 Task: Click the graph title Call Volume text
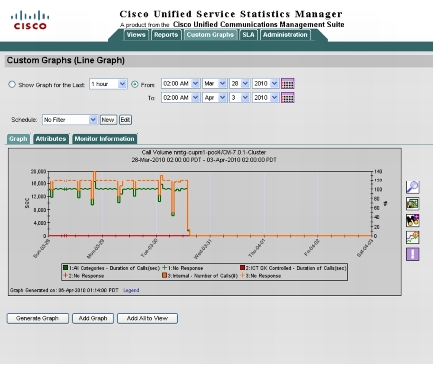coord(204,152)
